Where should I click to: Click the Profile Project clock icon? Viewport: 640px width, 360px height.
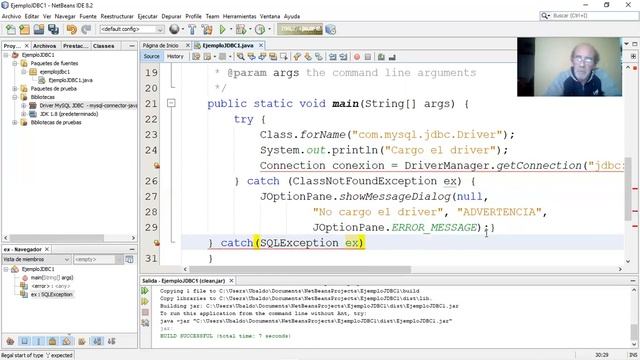pos(260,29)
